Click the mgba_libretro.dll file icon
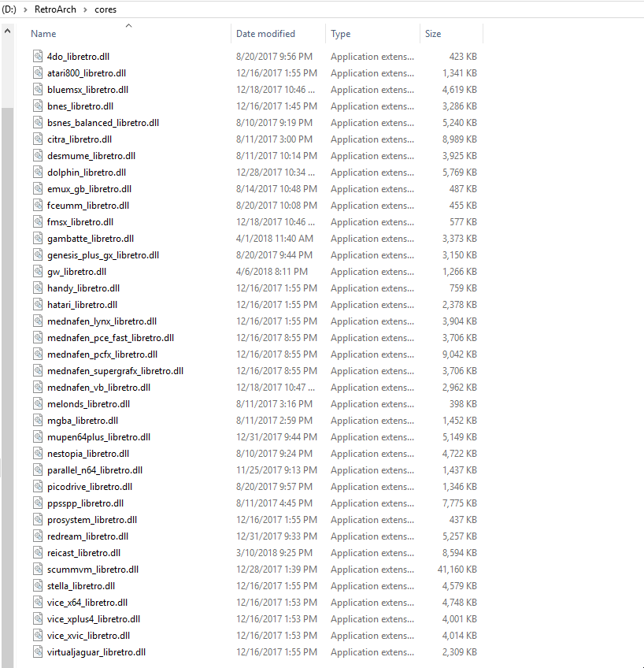 [38, 421]
